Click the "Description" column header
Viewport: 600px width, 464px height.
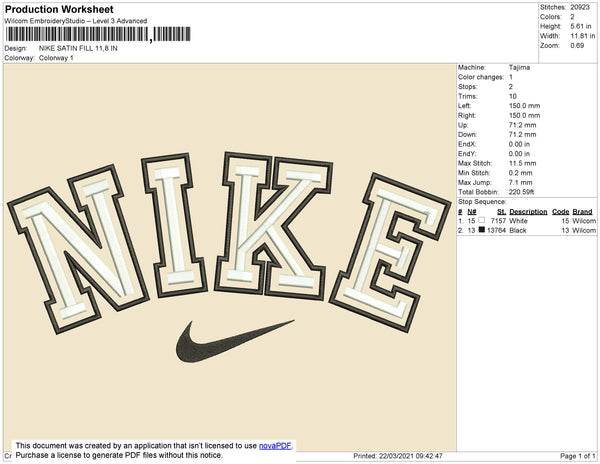(x=528, y=212)
